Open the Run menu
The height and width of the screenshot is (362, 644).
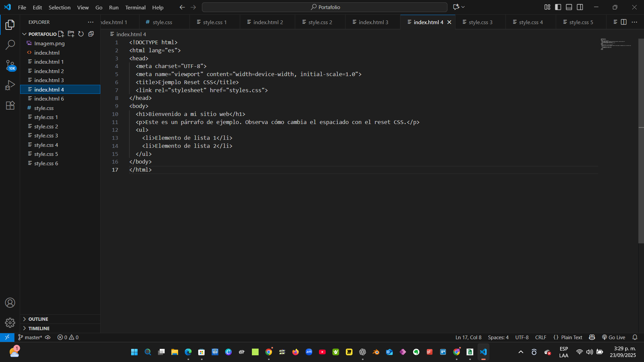click(114, 7)
